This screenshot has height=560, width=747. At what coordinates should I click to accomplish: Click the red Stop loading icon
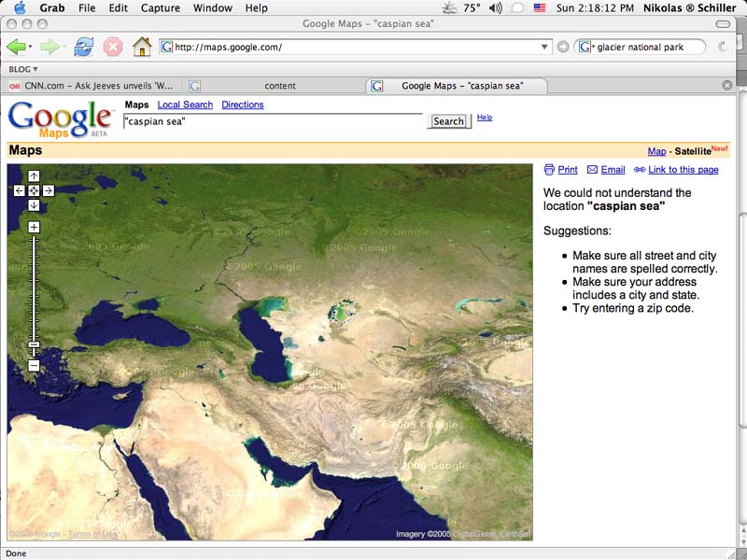[x=113, y=48]
